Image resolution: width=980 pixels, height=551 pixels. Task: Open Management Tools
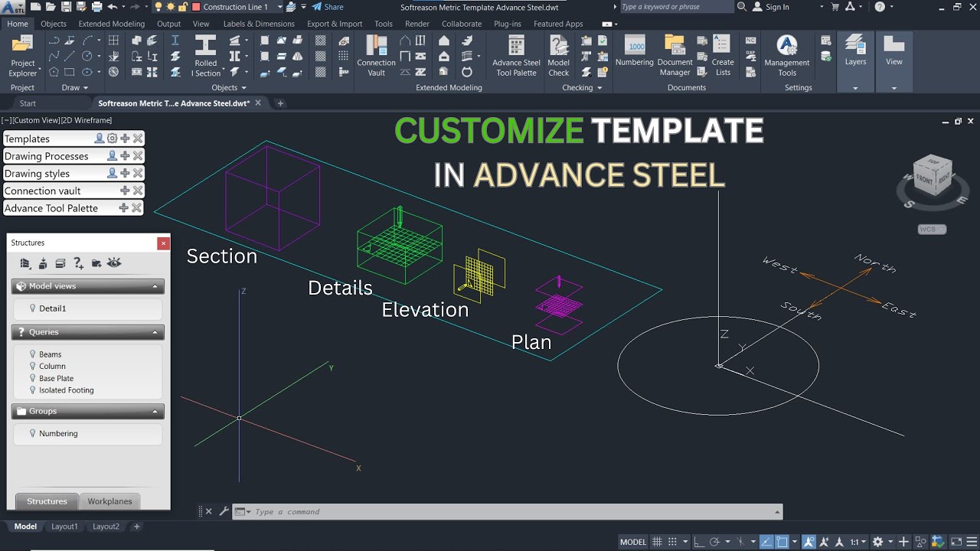pyautogui.click(x=786, y=56)
